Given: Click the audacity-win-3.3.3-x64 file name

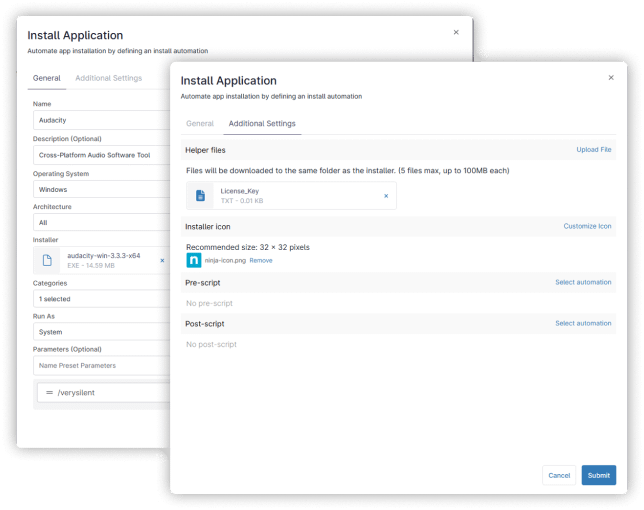Looking at the screenshot, I should [x=104, y=255].
